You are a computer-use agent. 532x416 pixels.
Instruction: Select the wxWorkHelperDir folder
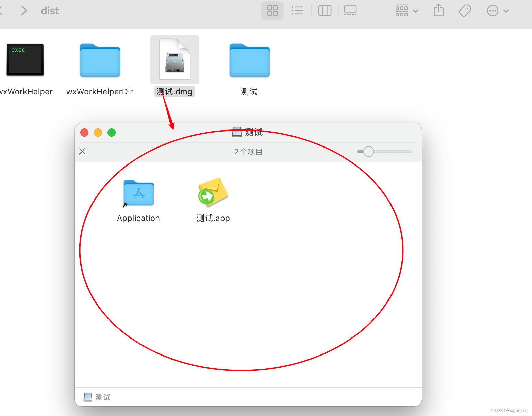point(99,60)
